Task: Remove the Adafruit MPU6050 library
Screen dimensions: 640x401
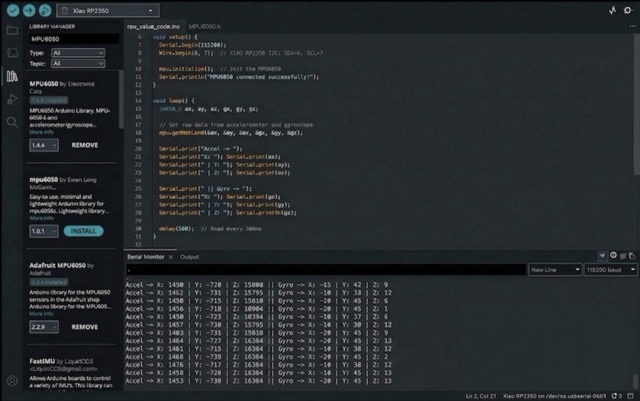Action: 84,327
